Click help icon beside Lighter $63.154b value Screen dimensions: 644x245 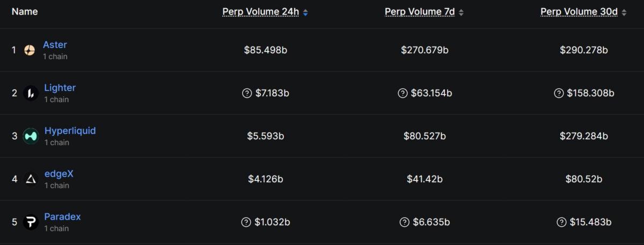tap(402, 93)
